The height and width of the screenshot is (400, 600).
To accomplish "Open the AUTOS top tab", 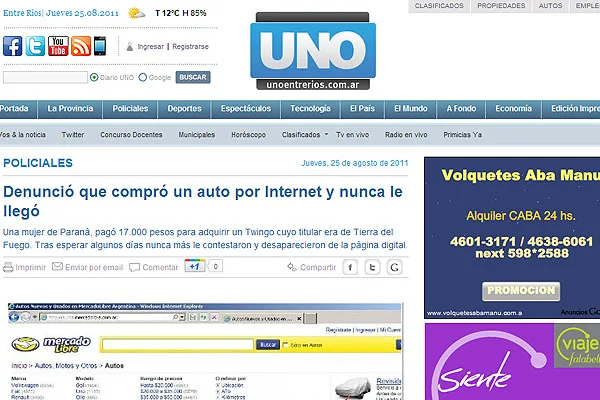I will (x=550, y=6).
